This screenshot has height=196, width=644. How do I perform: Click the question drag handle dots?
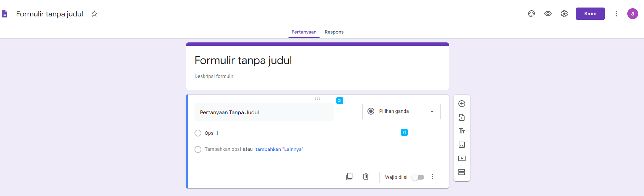coord(318,99)
